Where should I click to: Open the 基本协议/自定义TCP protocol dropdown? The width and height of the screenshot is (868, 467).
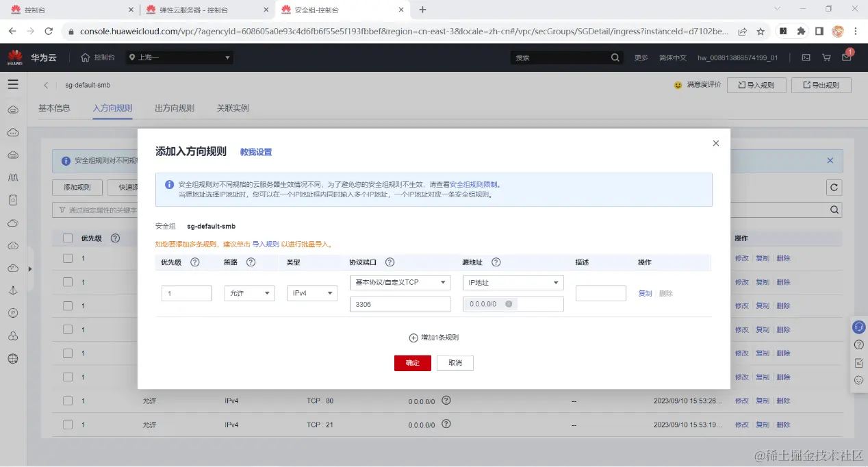[400, 283]
